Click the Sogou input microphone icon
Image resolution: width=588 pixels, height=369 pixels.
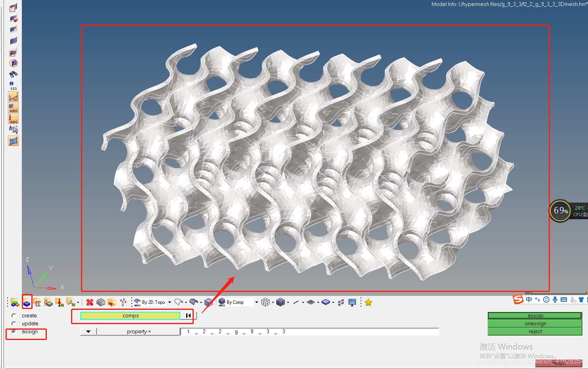coord(555,300)
